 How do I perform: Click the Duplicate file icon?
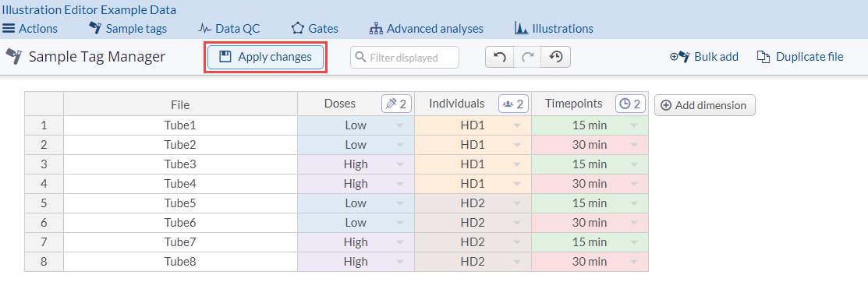pos(763,56)
